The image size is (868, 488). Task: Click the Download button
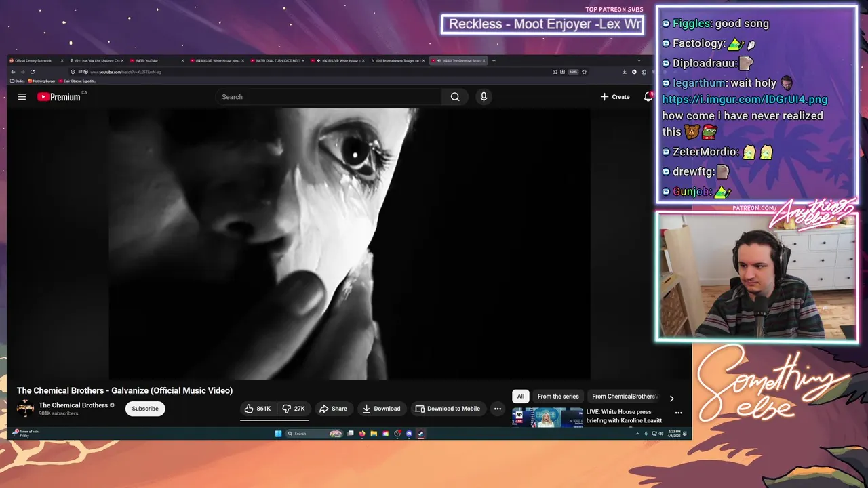[381, 409]
